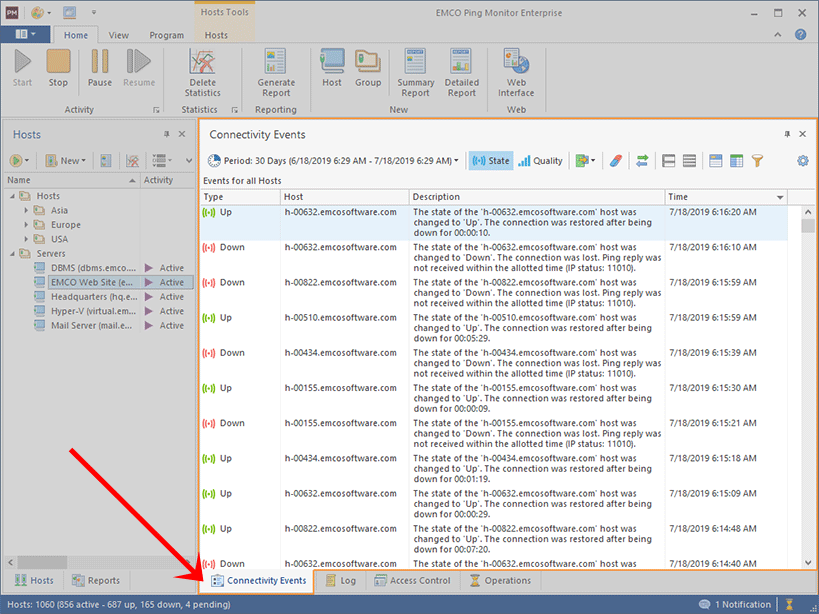Pause monitoring activity in the ribbon
The height and width of the screenshot is (614, 819).
pos(100,68)
